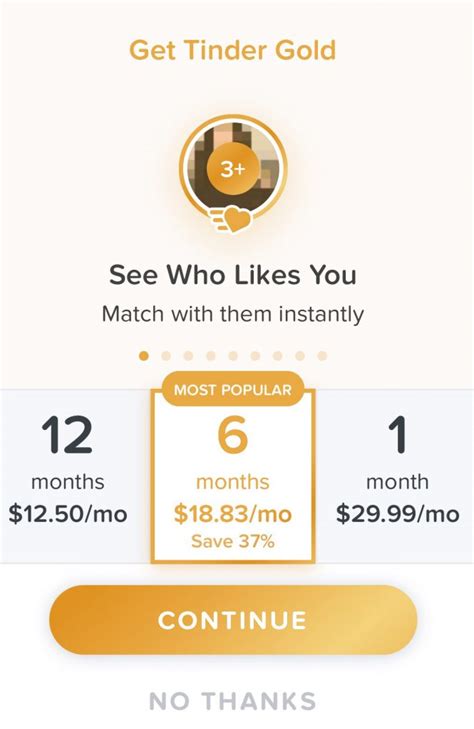Jump to the second carousel dot
Screen dimensions: 474x729
coord(166,356)
